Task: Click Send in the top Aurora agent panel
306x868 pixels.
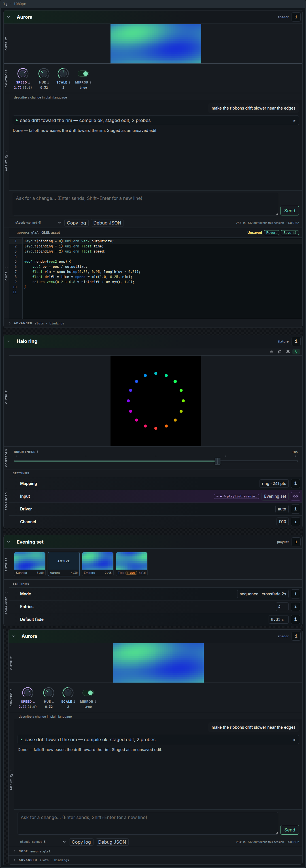Action: click(x=290, y=211)
